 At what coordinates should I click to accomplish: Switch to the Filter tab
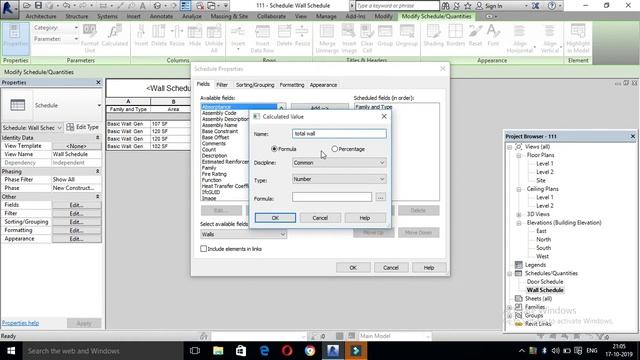[222, 85]
